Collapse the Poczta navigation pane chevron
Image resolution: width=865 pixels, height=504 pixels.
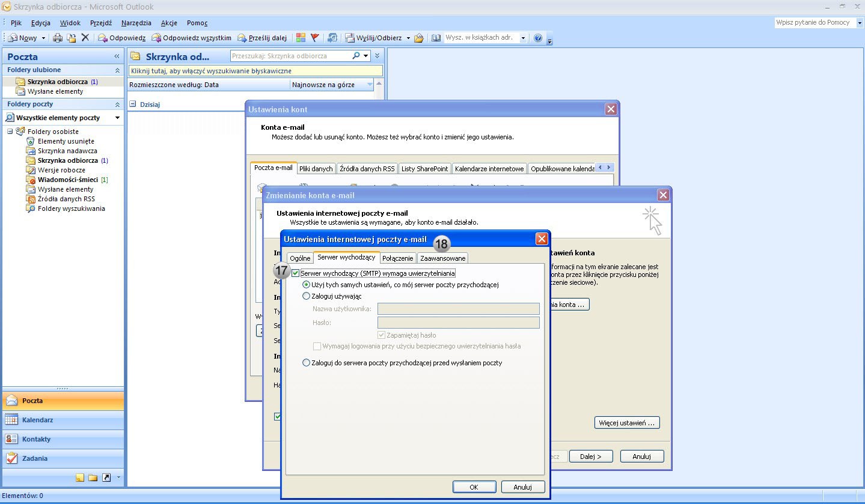[117, 56]
